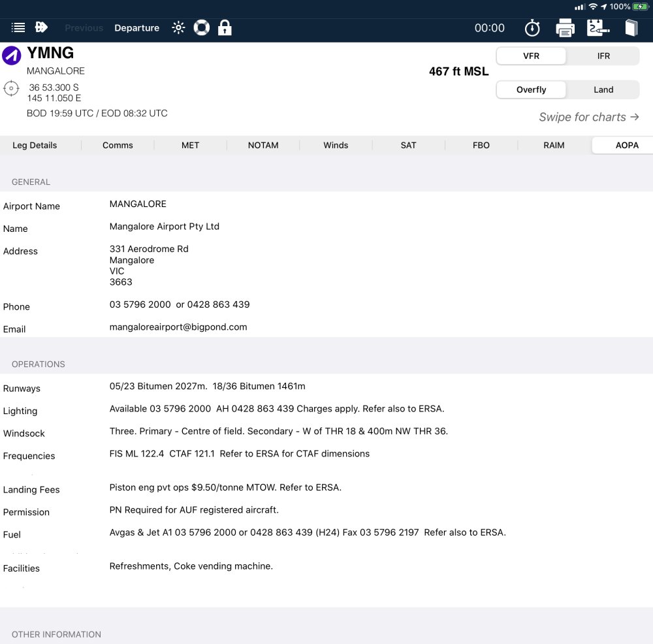Start the stopwatch timer icon
The height and width of the screenshot is (644, 653).
pyautogui.click(x=532, y=28)
